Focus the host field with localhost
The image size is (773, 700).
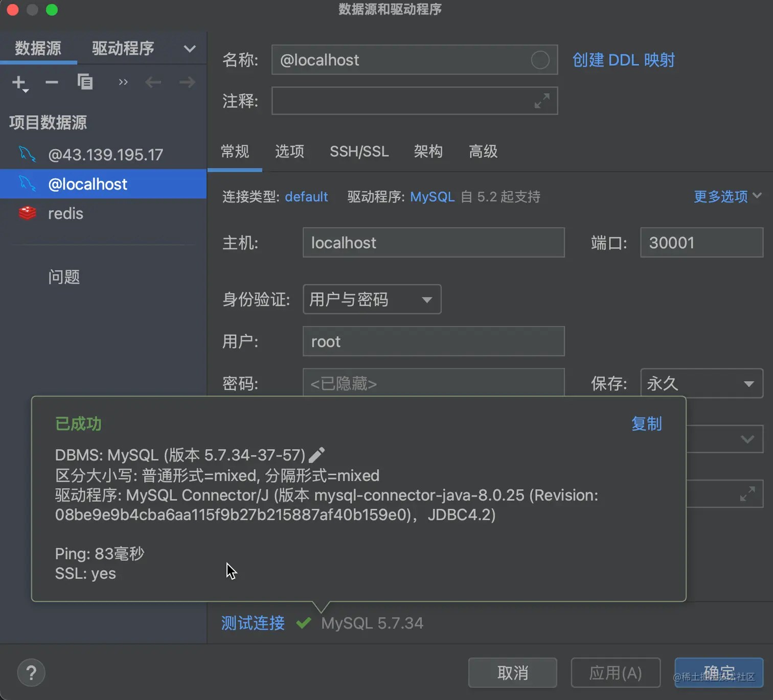[x=434, y=243]
